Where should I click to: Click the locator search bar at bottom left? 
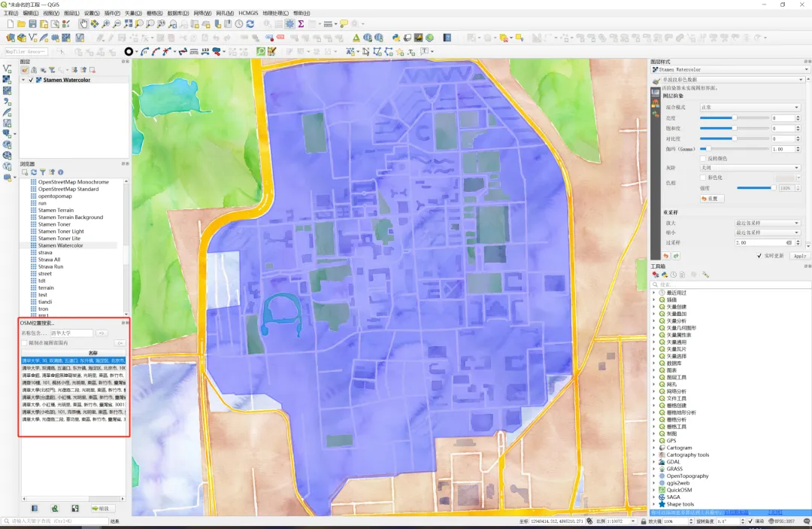54,521
